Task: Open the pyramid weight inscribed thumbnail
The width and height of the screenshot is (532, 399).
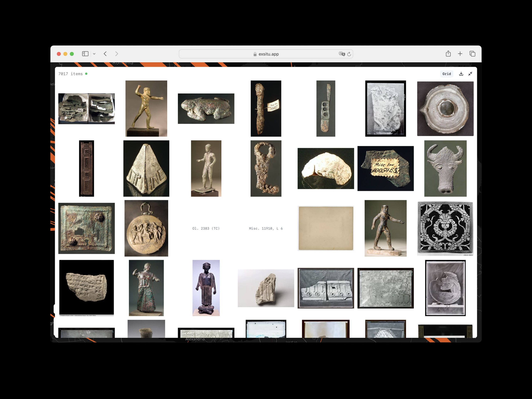Action: (x=146, y=168)
